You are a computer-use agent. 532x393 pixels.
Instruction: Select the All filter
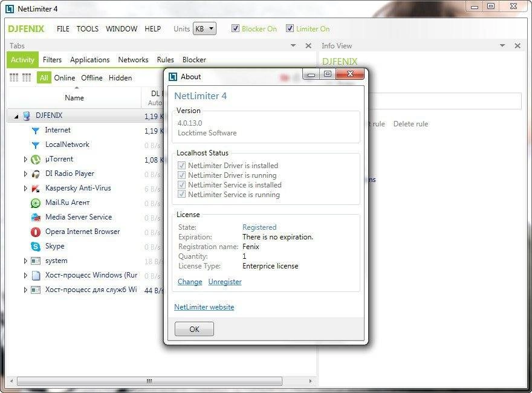[44, 78]
